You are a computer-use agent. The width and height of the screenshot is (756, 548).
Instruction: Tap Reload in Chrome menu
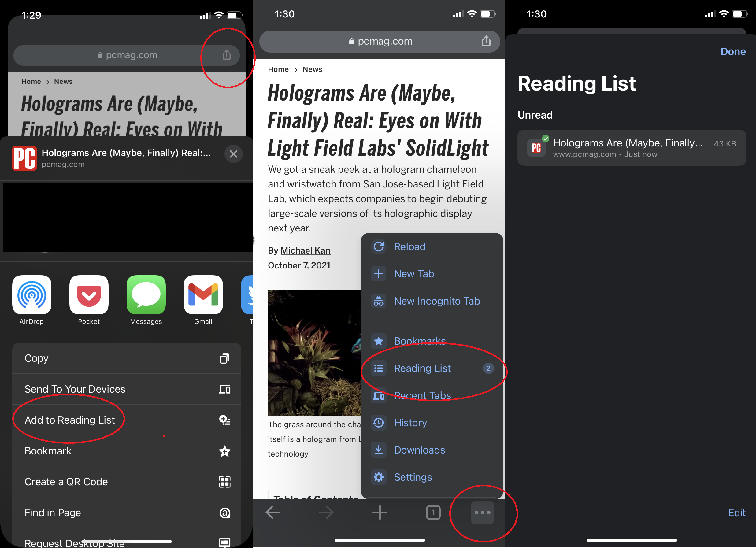point(432,247)
